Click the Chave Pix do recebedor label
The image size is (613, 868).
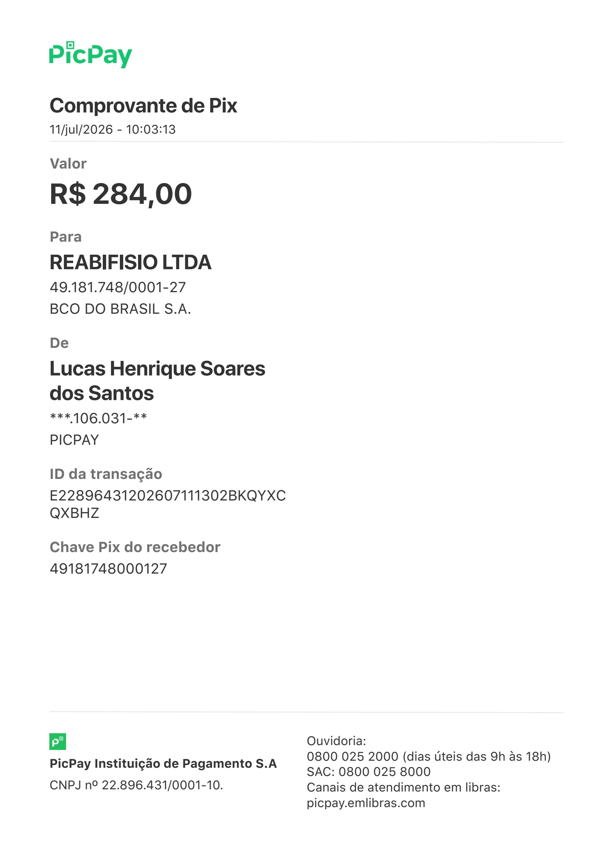point(135,547)
